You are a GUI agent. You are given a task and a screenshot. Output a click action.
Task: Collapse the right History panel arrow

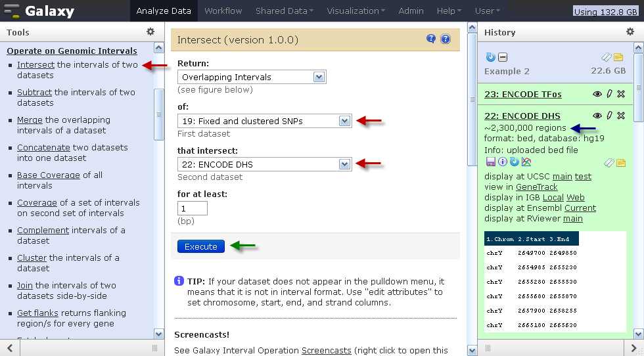[633, 348]
